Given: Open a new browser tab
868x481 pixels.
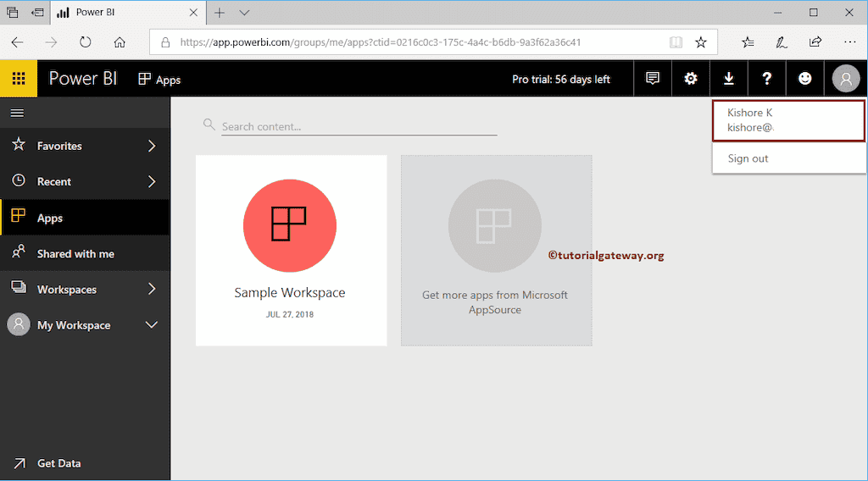Looking at the screenshot, I should coord(220,12).
